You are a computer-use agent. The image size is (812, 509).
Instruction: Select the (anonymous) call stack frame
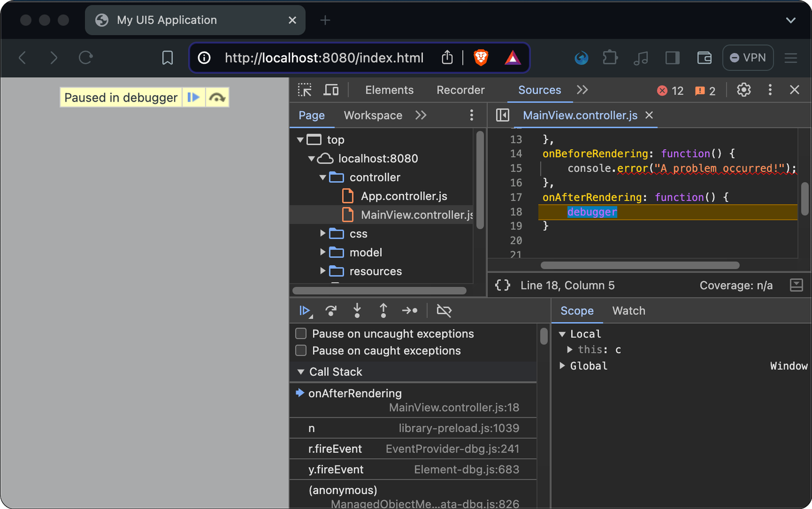click(413, 495)
